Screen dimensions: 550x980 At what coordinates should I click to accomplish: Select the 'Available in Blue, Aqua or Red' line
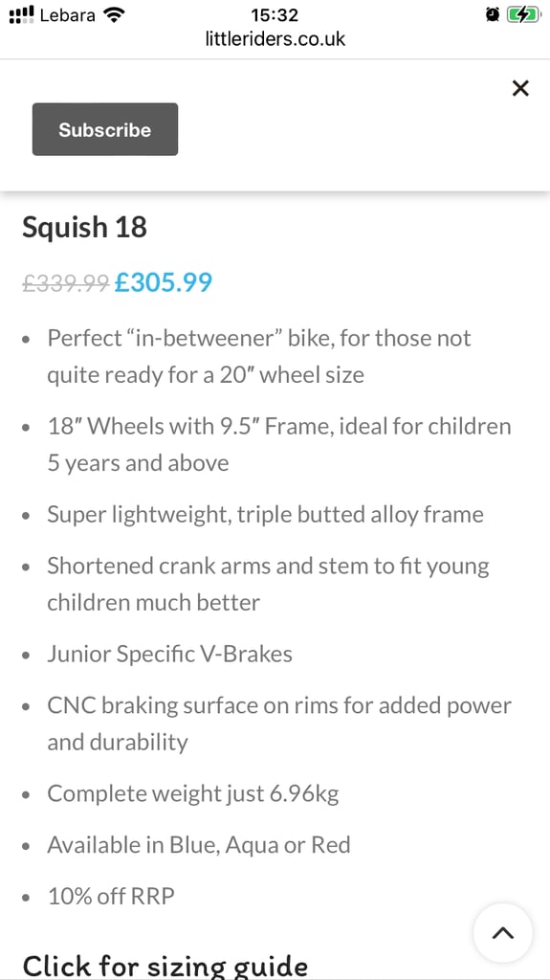tap(199, 845)
